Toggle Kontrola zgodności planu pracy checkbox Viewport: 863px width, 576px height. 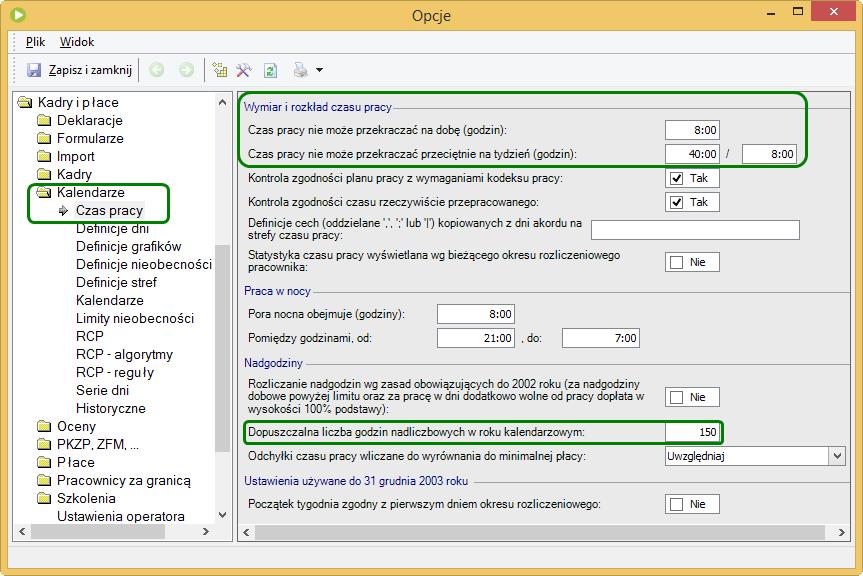click(x=676, y=178)
